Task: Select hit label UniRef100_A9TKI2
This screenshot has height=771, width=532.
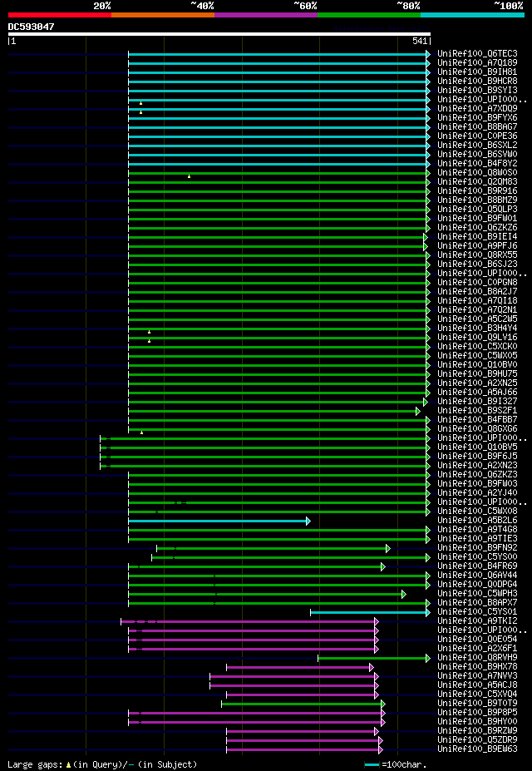Action: [x=477, y=621]
